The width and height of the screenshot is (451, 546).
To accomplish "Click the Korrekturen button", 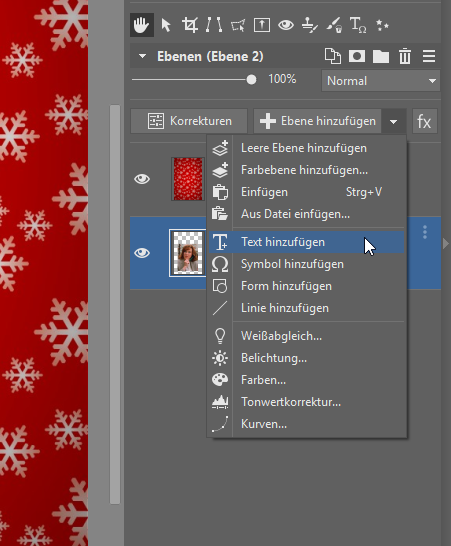I will coord(189,121).
